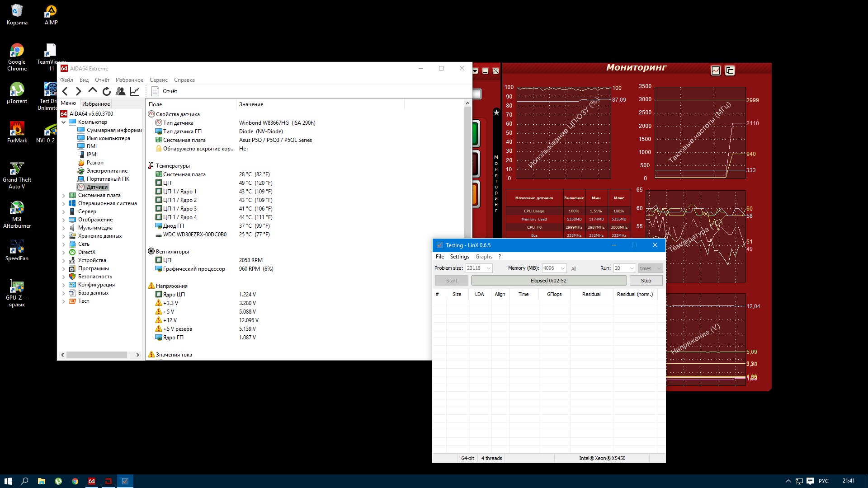
Task: Switch to the Избранное tab in left panel
Action: (96, 104)
